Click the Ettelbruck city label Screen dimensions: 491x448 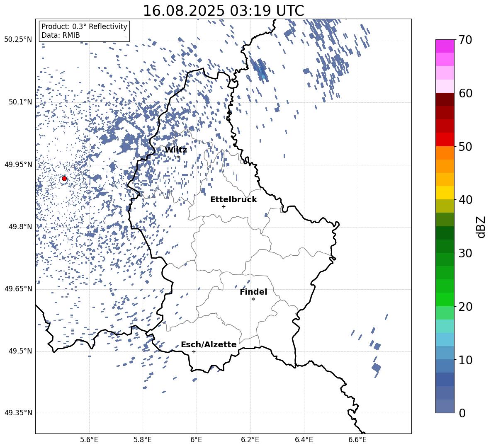(x=233, y=200)
